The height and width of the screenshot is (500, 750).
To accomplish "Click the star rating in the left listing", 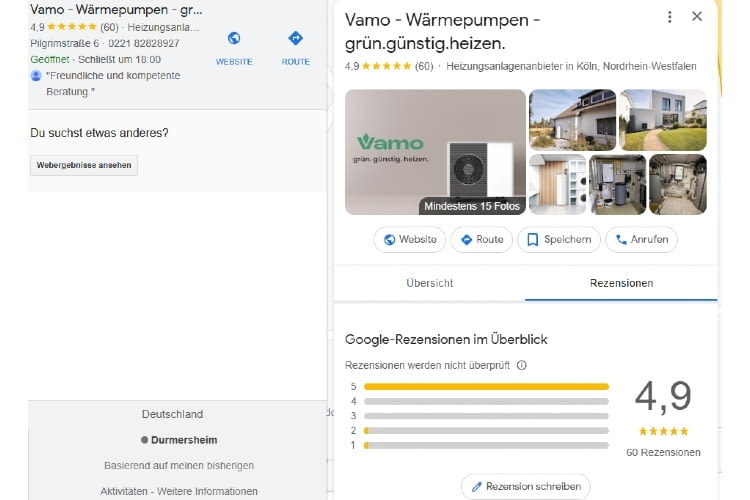I will [x=72, y=27].
